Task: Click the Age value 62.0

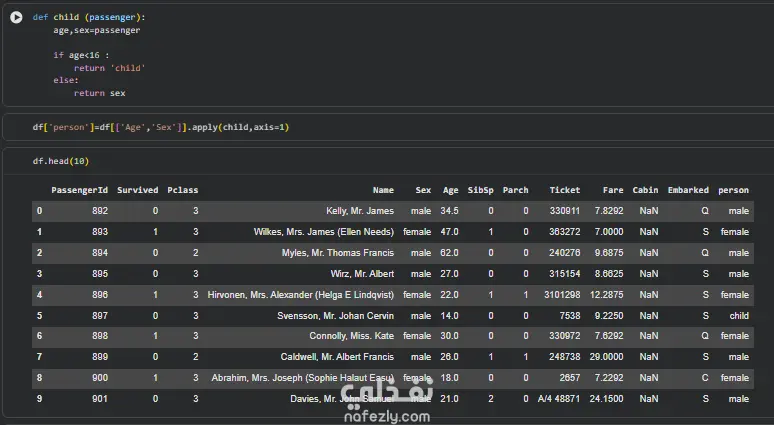Action: [x=449, y=253]
